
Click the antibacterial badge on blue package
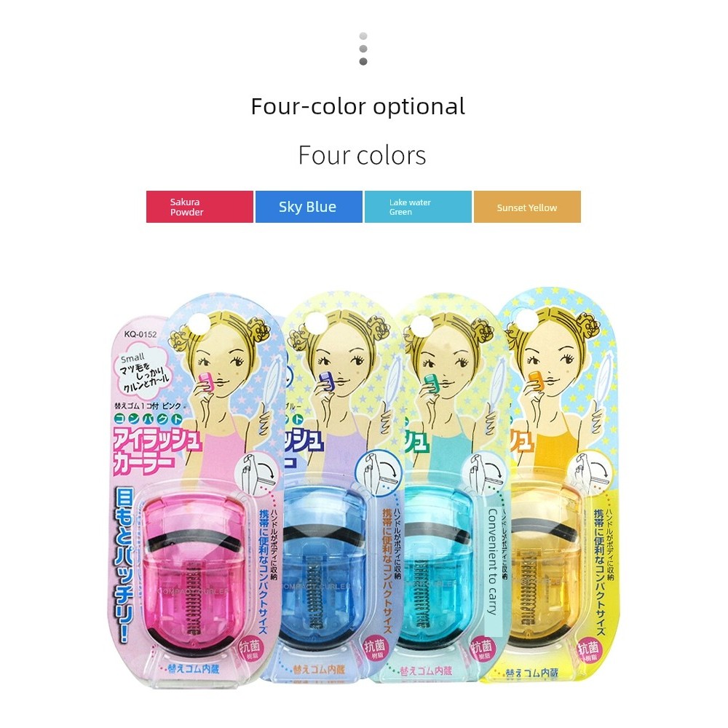click(x=375, y=648)
